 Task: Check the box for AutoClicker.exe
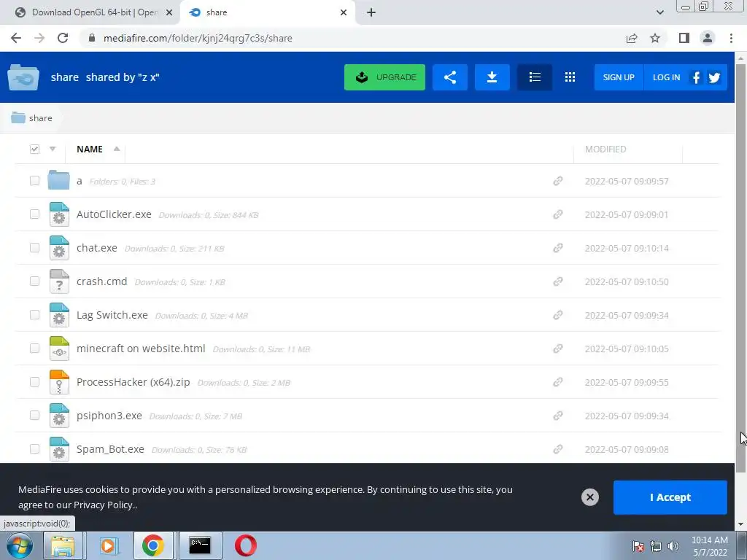(x=34, y=214)
